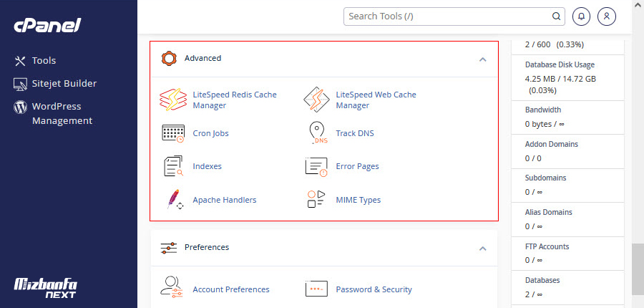
Task: Click the LiteSpeed Redis Cache Manager icon
Action: 173,100
